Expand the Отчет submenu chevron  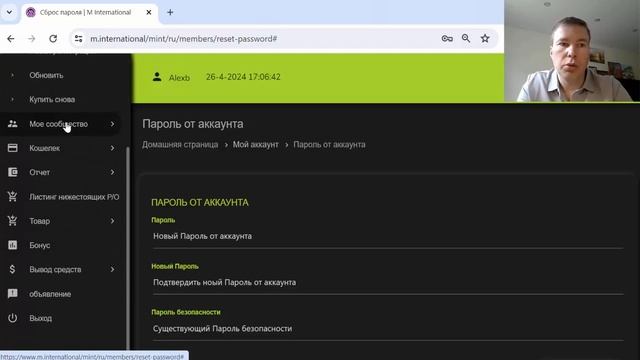coord(112,172)
